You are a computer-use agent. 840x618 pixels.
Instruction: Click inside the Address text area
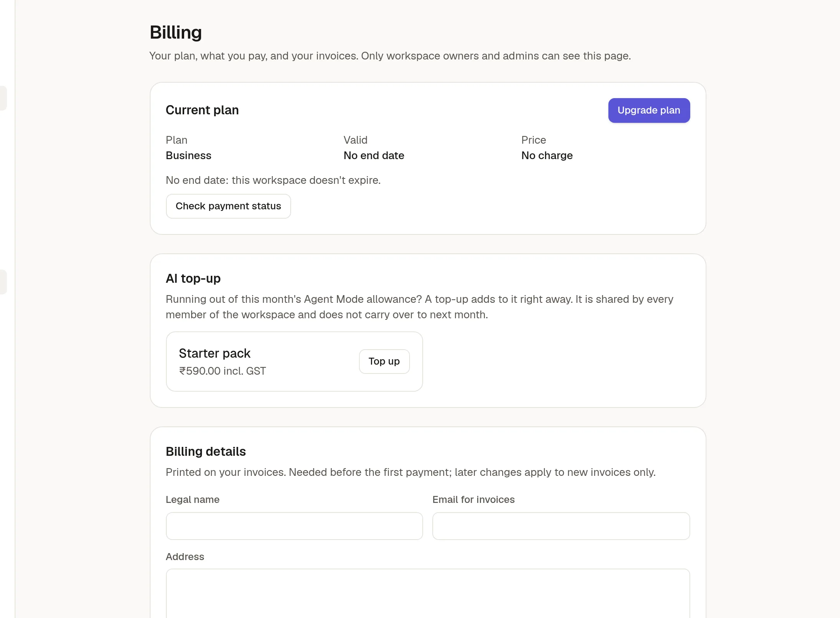(x=428, y=593)
